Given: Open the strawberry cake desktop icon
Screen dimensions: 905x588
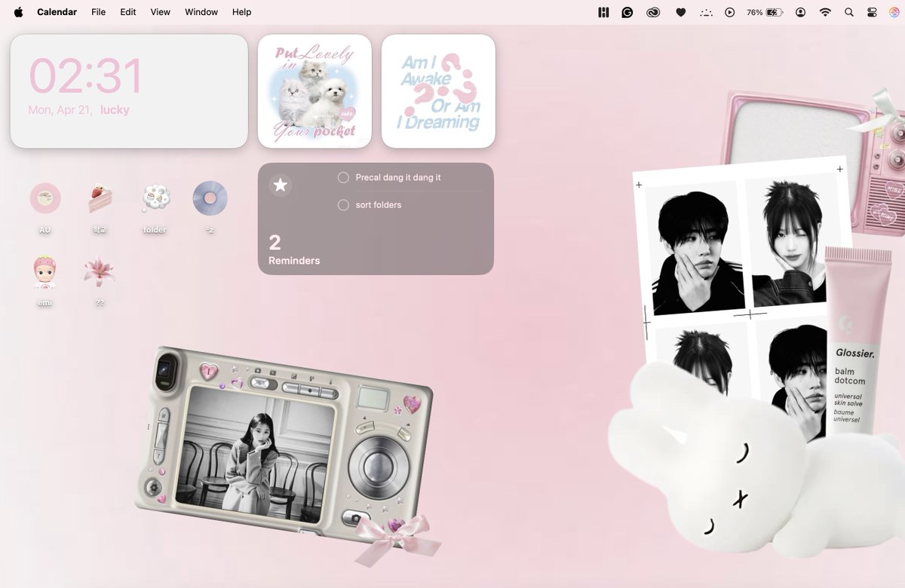Looking at the screenshot, I should coord(100,198).
